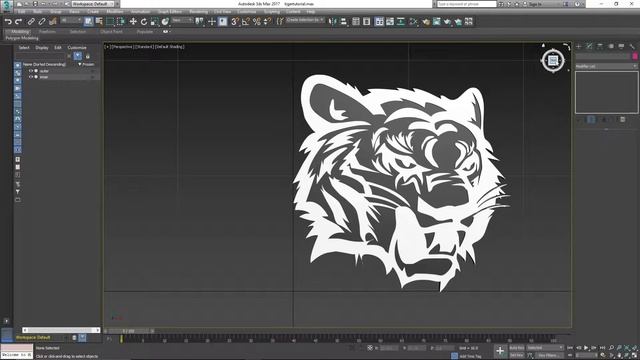Toggle the Layer Explorer icon
640x360 pixels.
(367, 22)
